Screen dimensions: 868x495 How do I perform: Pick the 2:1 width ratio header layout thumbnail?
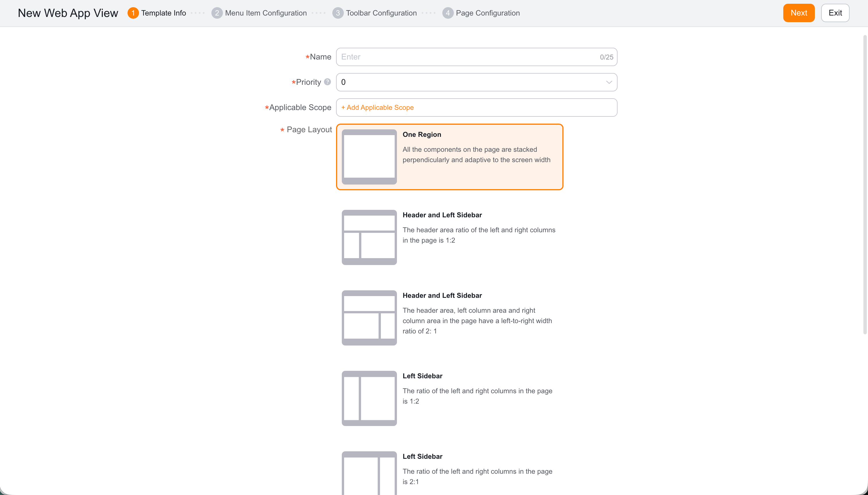369,318
